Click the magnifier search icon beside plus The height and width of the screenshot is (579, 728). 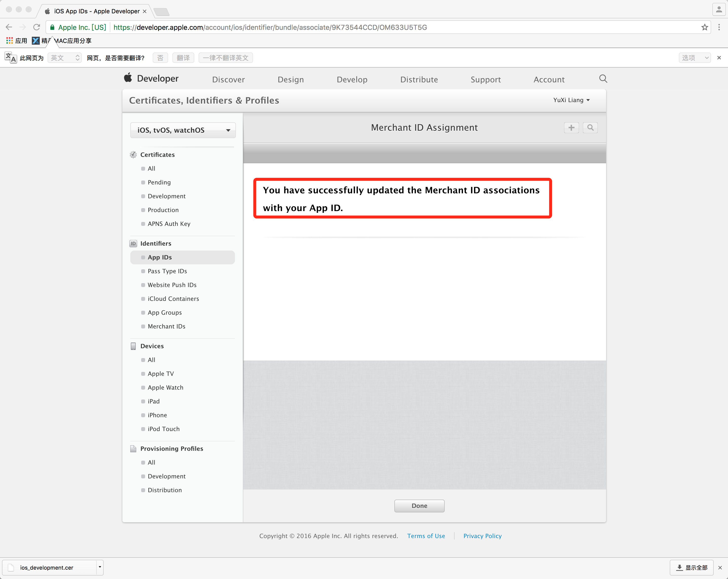point(590,127)
